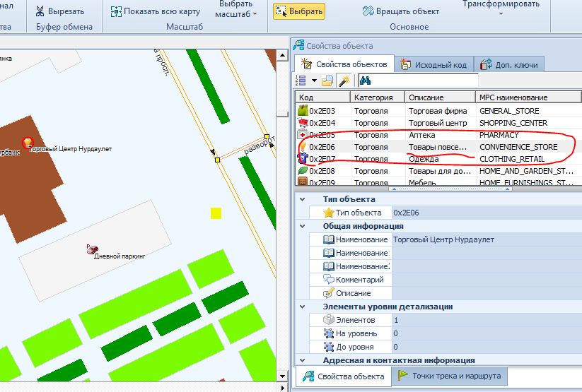Click Вращать объект rotate tool
This screenshot has width=582, height=392.
[401, 11]
